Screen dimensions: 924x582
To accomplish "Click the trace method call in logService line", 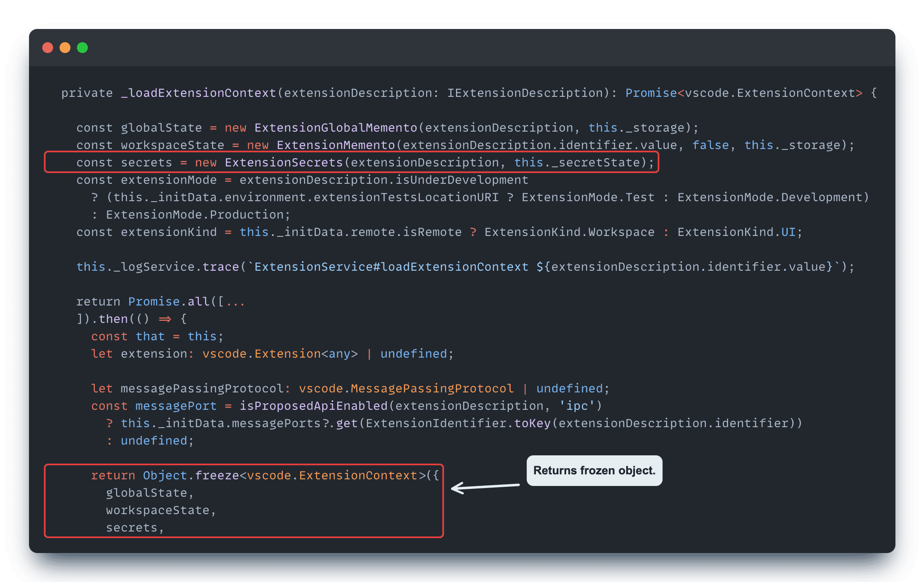I will [220, 267].
